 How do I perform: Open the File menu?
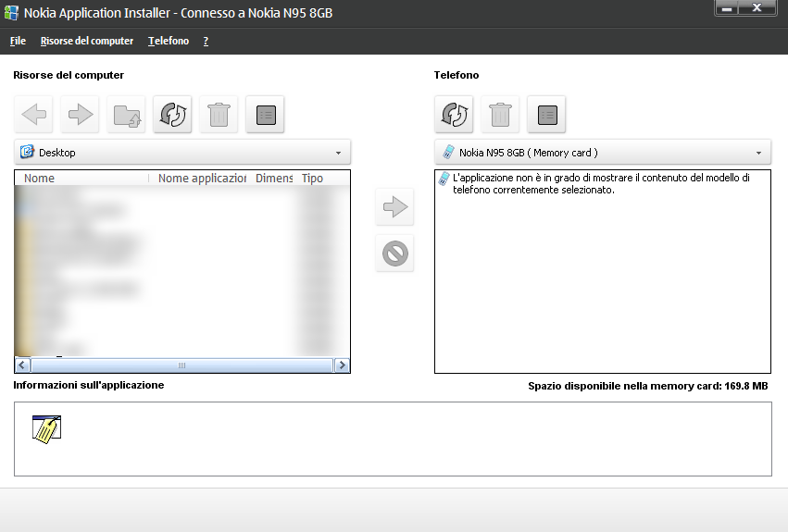coord(18,42)
